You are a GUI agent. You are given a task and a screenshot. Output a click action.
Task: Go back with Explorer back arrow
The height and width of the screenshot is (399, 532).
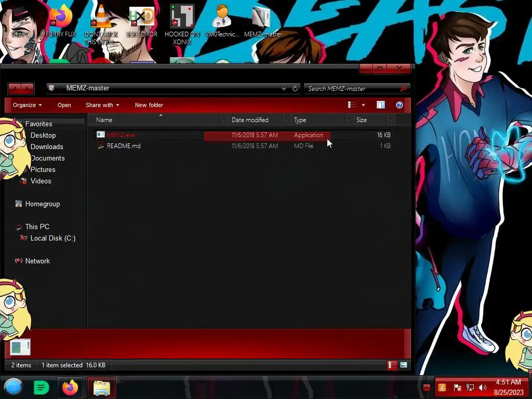(x=15, y=88)
